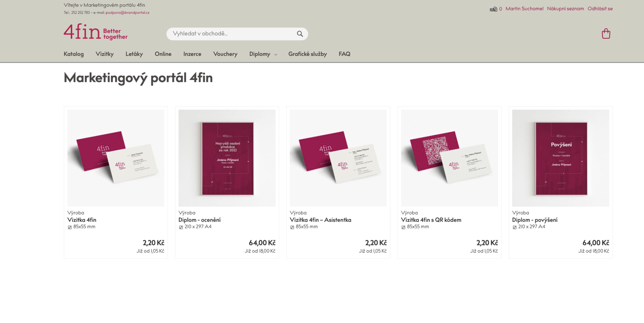The height and width of the screenshot is (323, 644).
Task: Open Martin Suchomel account link
Action: [x=524, y=9]
